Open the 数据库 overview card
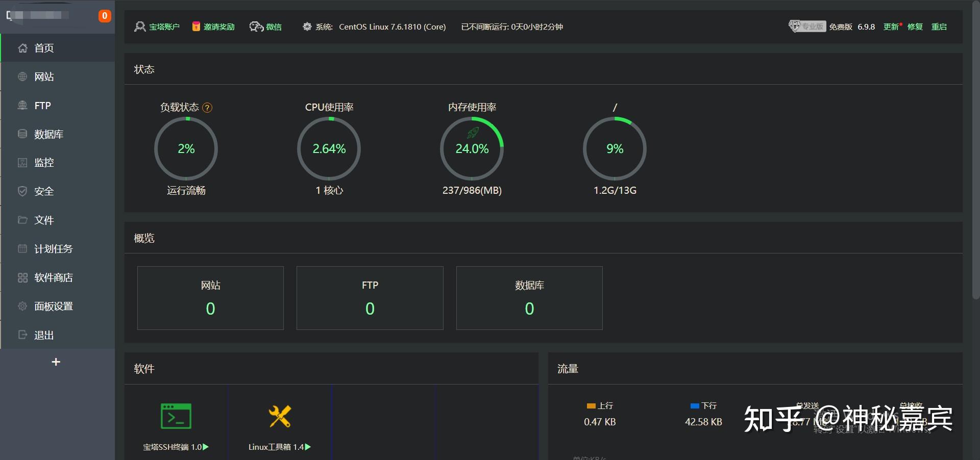This screenshot has height=460, width=980. (529, 298)
